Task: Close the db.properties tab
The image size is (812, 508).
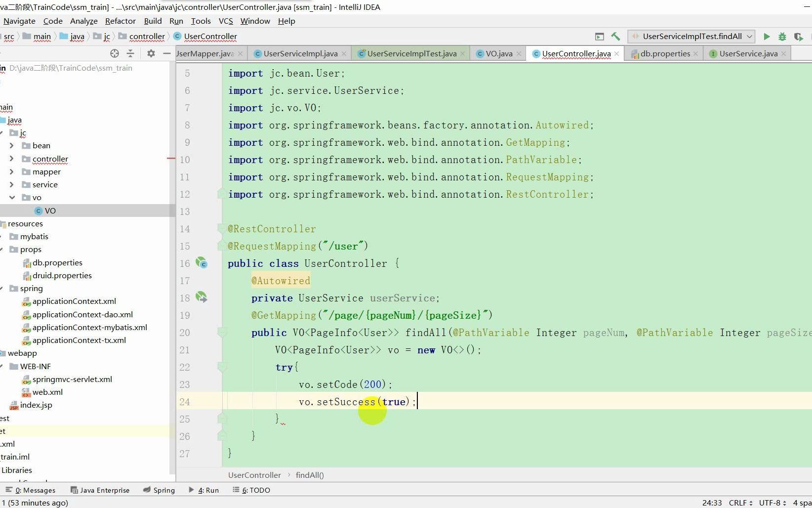Action: (x=696, y=54)
